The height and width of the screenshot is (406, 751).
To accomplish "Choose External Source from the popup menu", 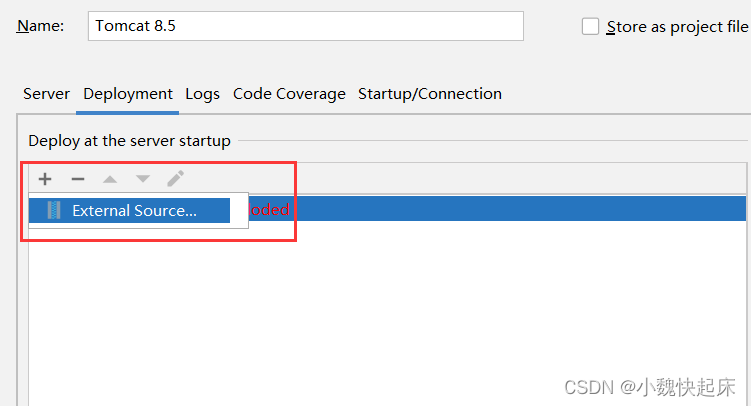I will (129, 211).
